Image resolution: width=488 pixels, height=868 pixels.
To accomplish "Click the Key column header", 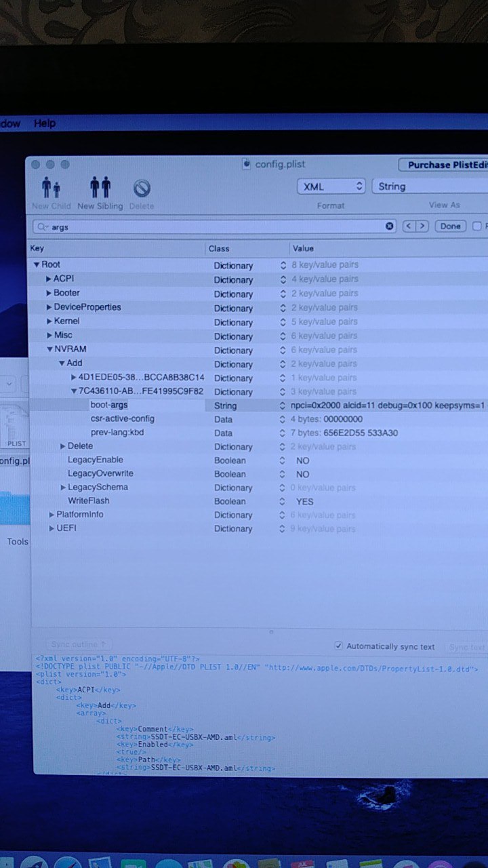I will click(x=117, y=248).
